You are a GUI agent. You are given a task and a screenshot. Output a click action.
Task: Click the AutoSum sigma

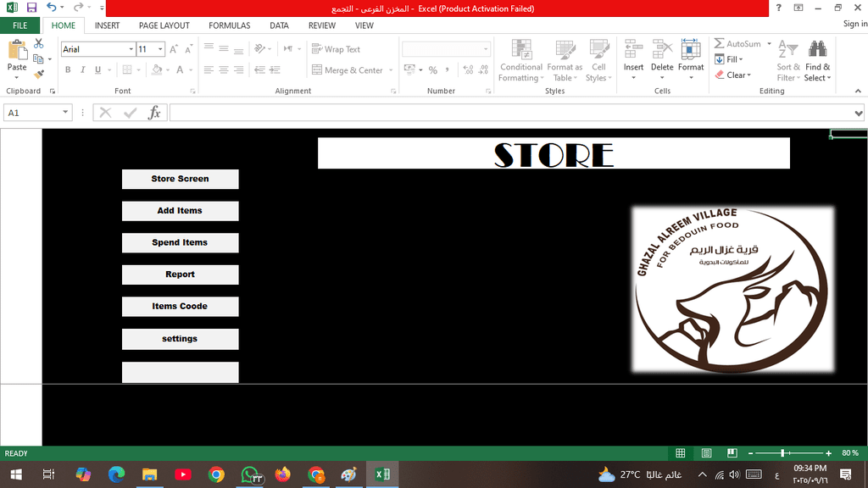point(719,43)
